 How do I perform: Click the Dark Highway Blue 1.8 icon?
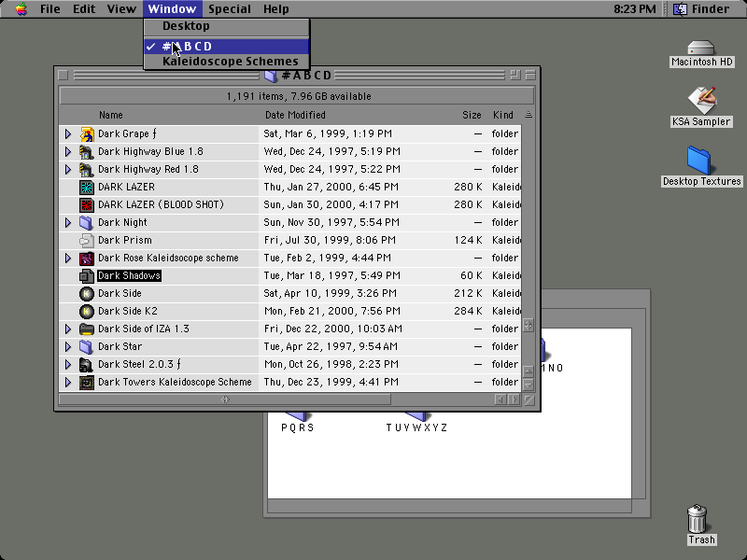(87, 151)
